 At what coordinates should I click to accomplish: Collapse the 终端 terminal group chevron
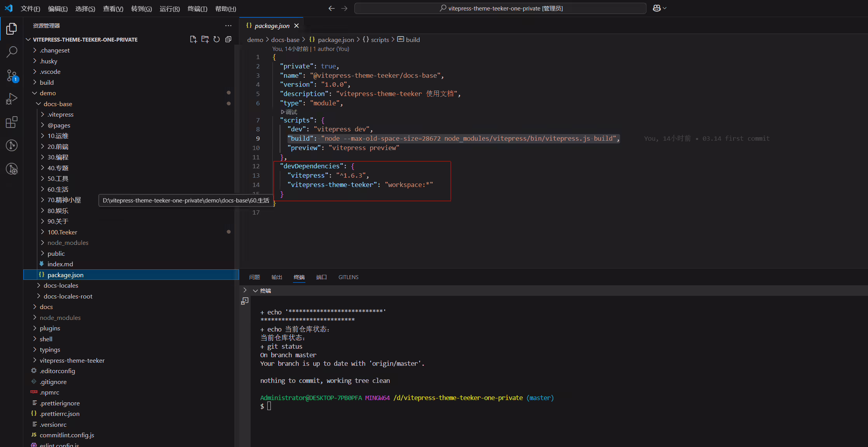pyautogui.click(x=255, y=291)
